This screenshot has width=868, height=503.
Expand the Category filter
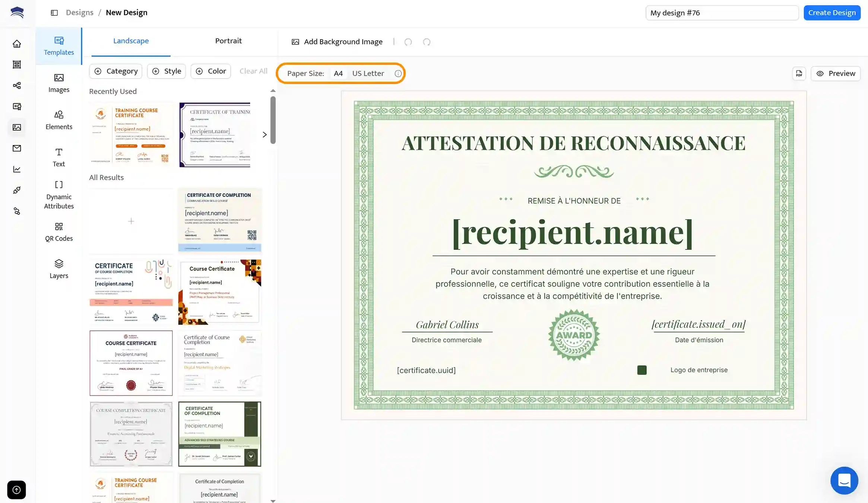pos(116,71)
